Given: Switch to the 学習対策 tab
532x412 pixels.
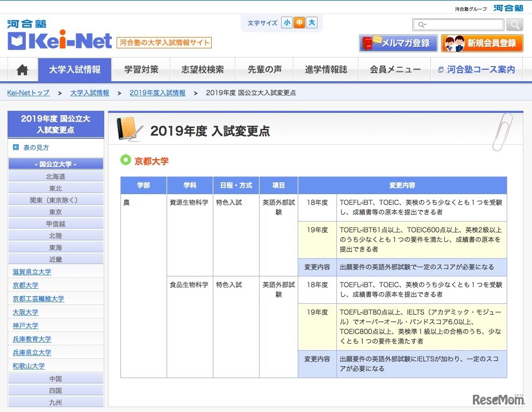Looking at the screenshot, I should [141, 69].
